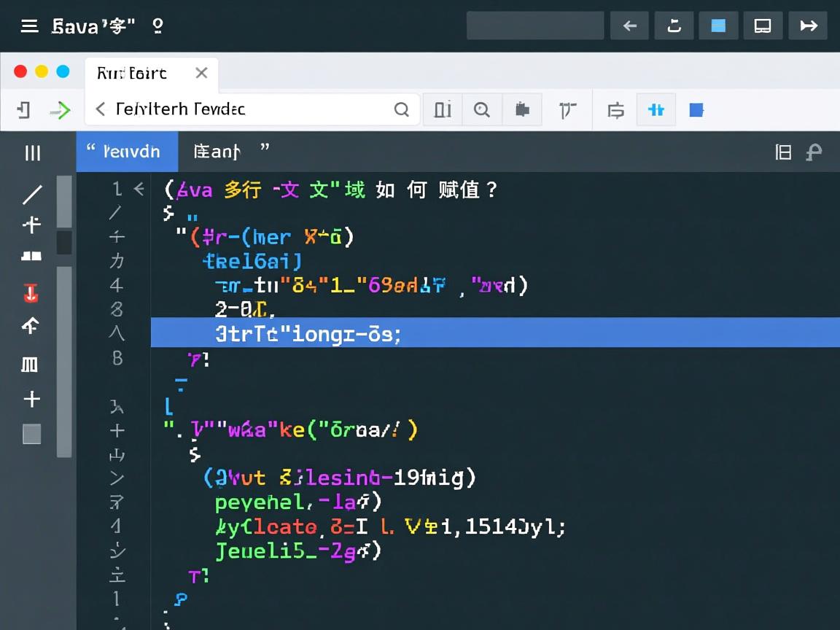The width and height of the screenshot is (840, 630).
Task: Toggle the light blue highlighted toolbar button
Action: pyautogui.click(x=656, y=110)
